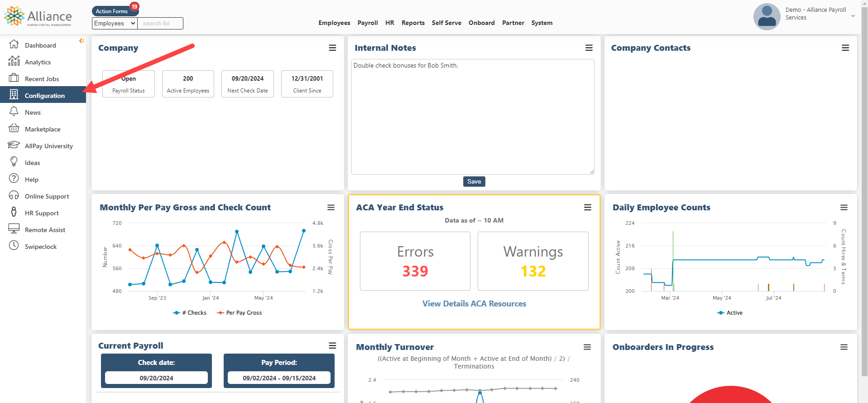Open the Payroll top menu
Viewport: 868px width, 403px height.
[368, 23]
